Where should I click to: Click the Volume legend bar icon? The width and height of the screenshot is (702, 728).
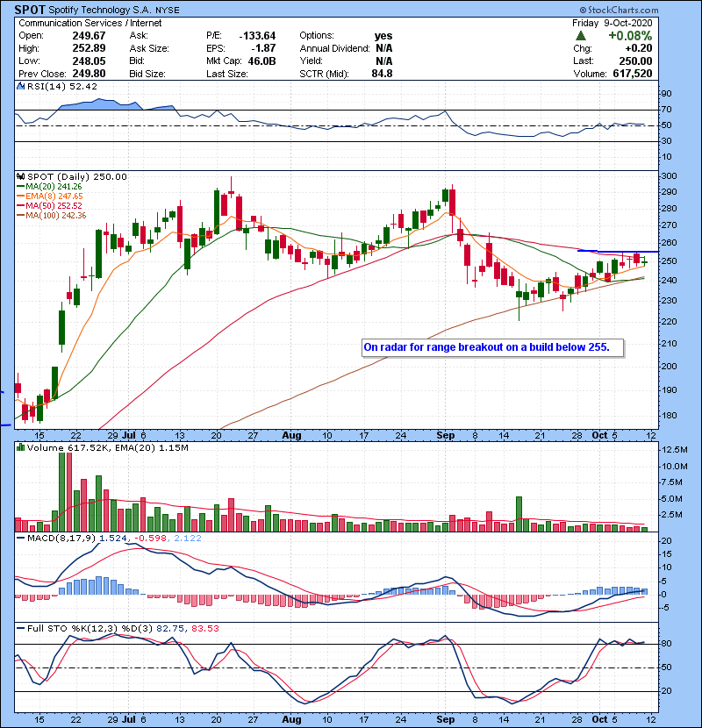(x=20, y=449)
